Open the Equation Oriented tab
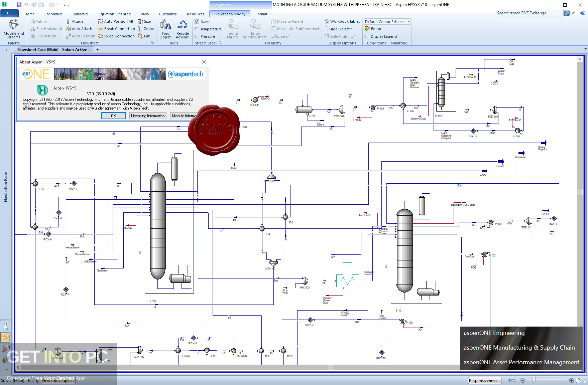 coord(115,14)
